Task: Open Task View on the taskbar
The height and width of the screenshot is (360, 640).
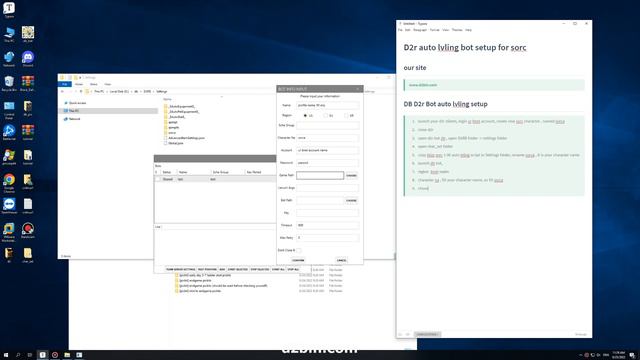Action: pos(29,355)
